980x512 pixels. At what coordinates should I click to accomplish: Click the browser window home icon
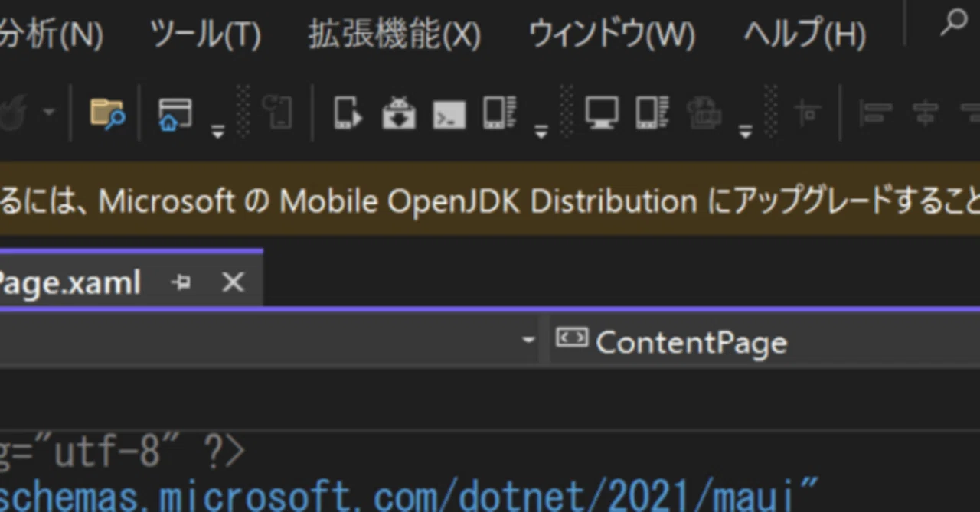(x=175, y=114)
